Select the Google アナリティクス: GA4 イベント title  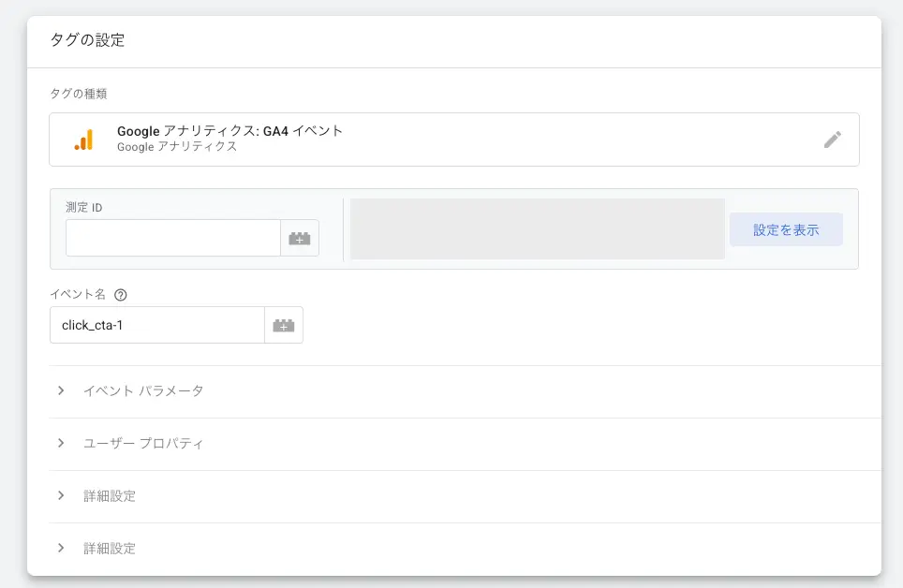coord(229,131)
